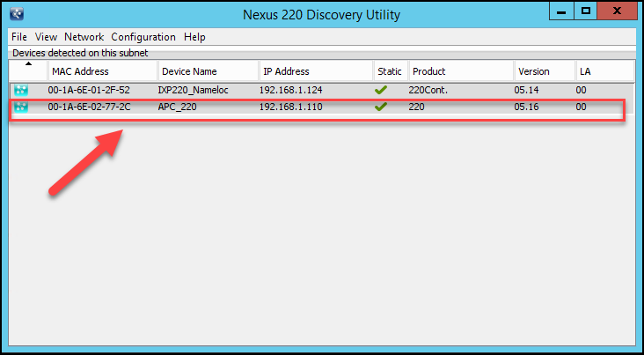Maximize the Discovery Utility window
This screenshot has width=644, height=355.
[x=586, y=11]
